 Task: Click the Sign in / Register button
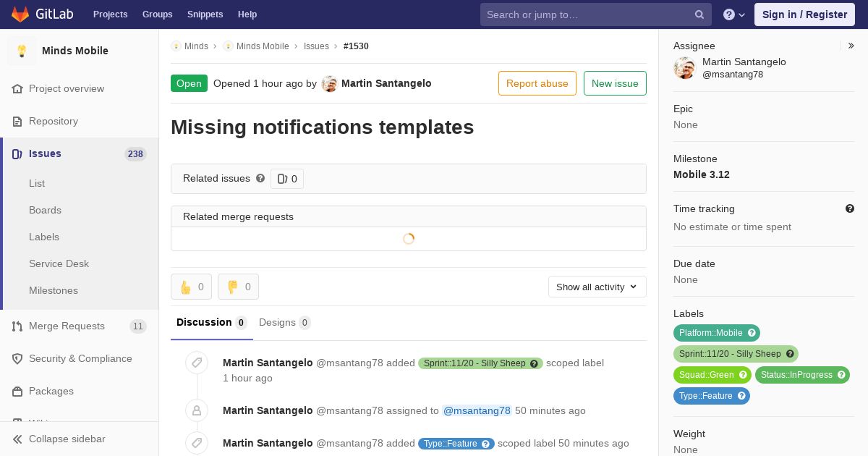tap(804, 14)
